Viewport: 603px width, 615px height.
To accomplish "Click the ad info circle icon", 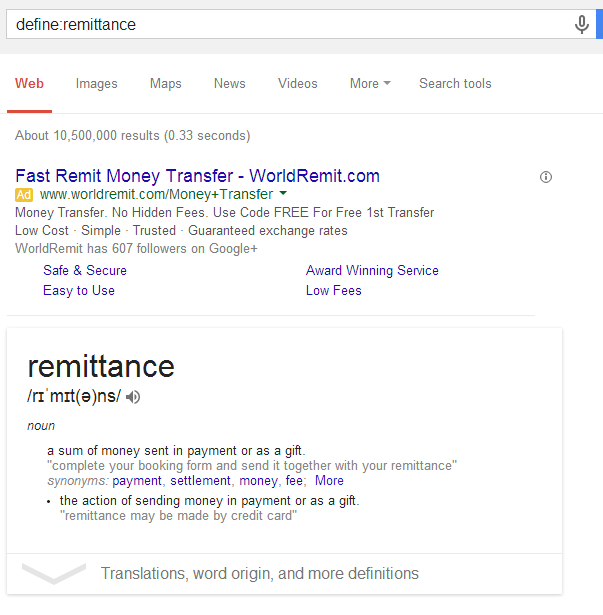I will (546, 177).
